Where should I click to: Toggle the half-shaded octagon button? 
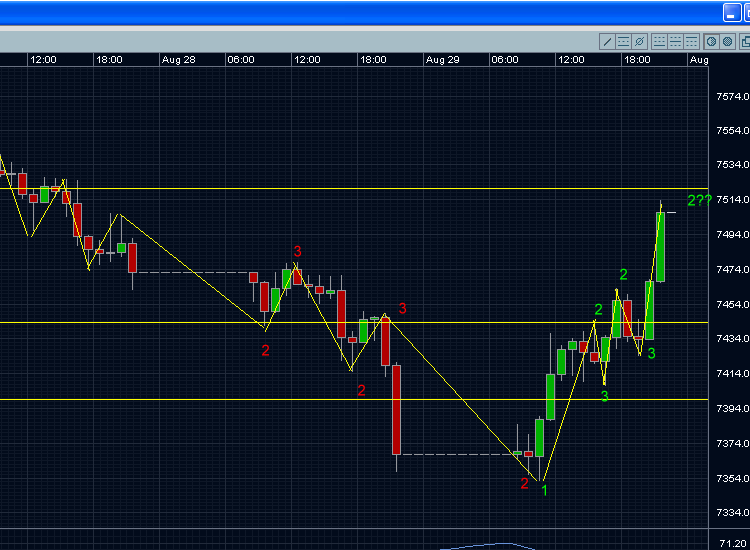711,42
